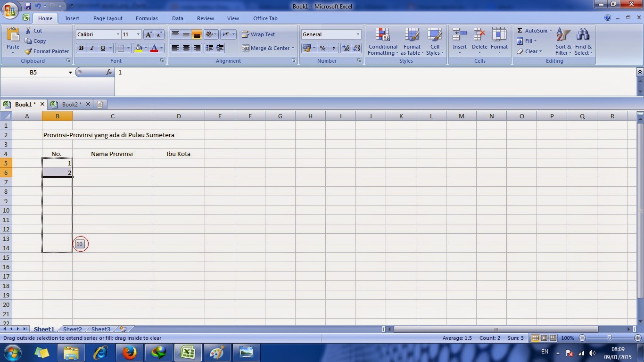Open Find & Select binoculars
This screenshot has width=644, height=362.
[584, 41]
